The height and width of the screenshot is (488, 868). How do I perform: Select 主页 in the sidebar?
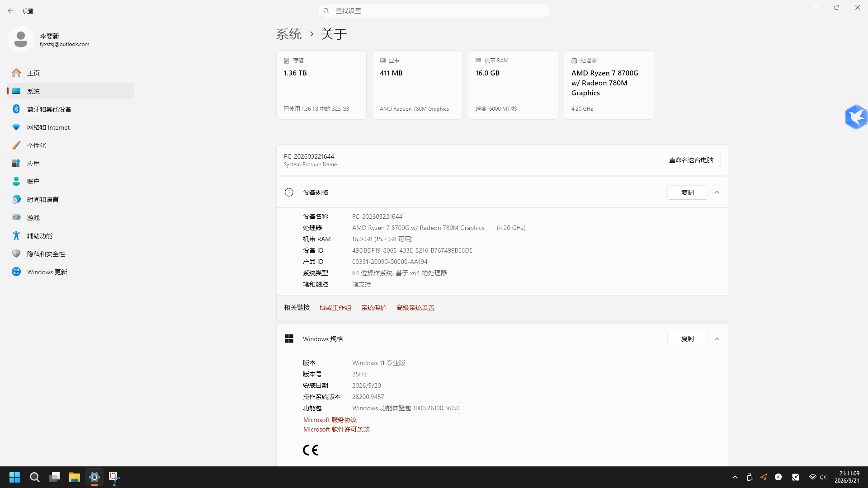(x=71, y=73)
